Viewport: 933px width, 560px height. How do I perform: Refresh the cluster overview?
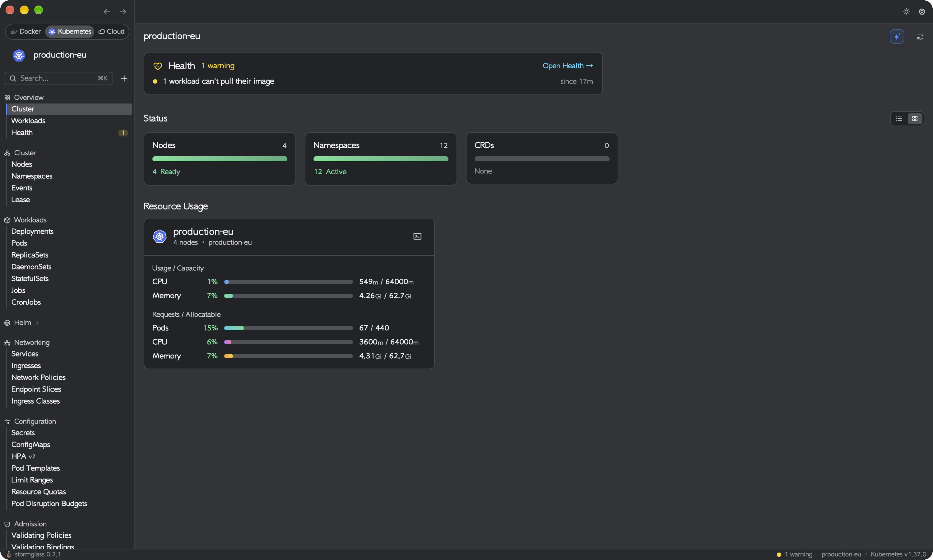tap(920, 37)
